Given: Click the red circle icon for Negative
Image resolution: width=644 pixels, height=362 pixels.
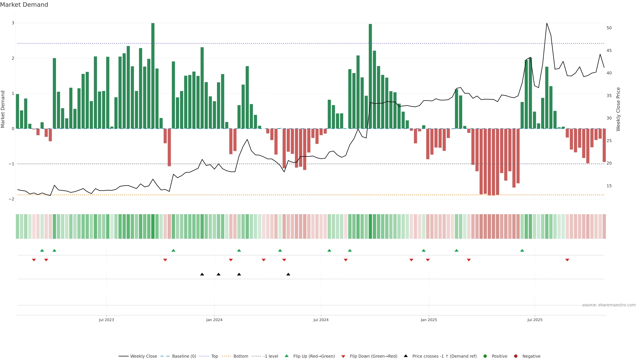Looking at the screenshot, I should (516, 356).
